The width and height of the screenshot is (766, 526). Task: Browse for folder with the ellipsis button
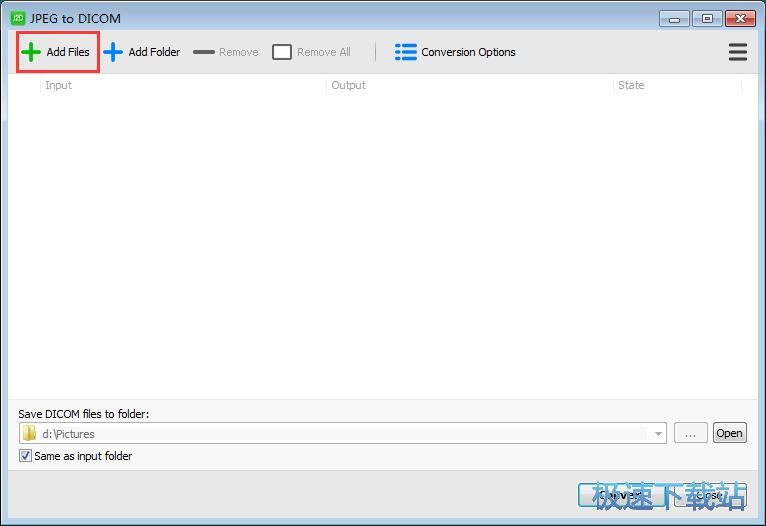coord(690,434)
